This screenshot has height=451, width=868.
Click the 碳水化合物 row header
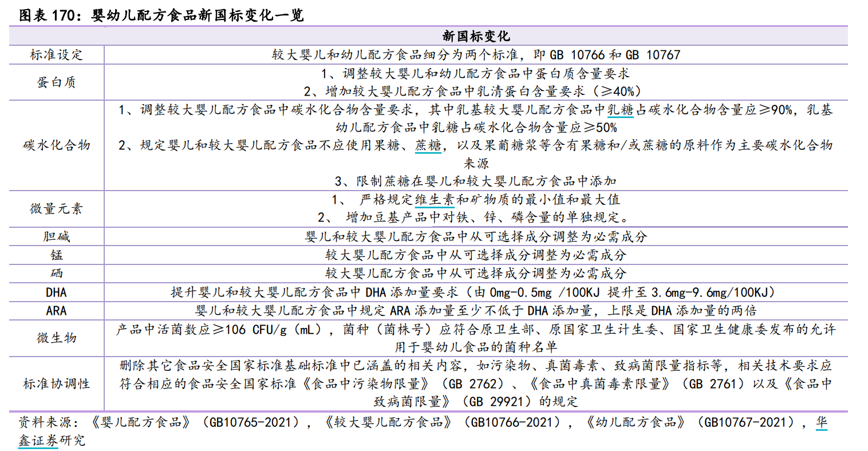[56, 146]
